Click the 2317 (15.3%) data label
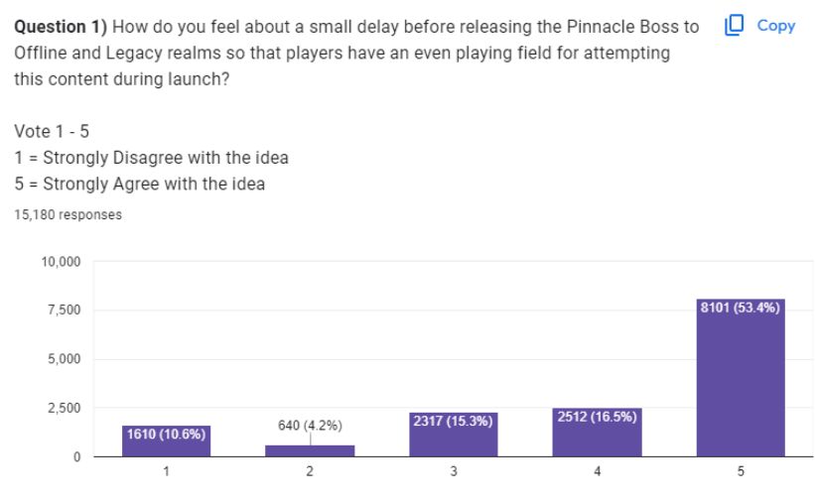 (454, 421)
